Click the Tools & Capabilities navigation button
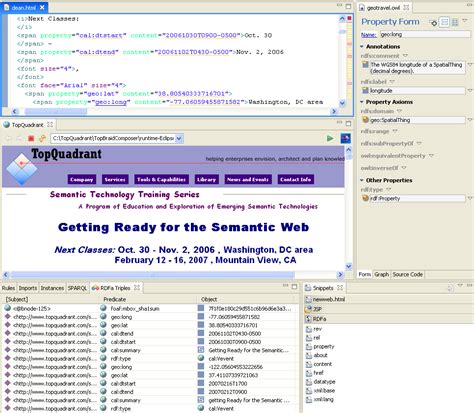Screen dimensions: 474x413 coord(161,179)
